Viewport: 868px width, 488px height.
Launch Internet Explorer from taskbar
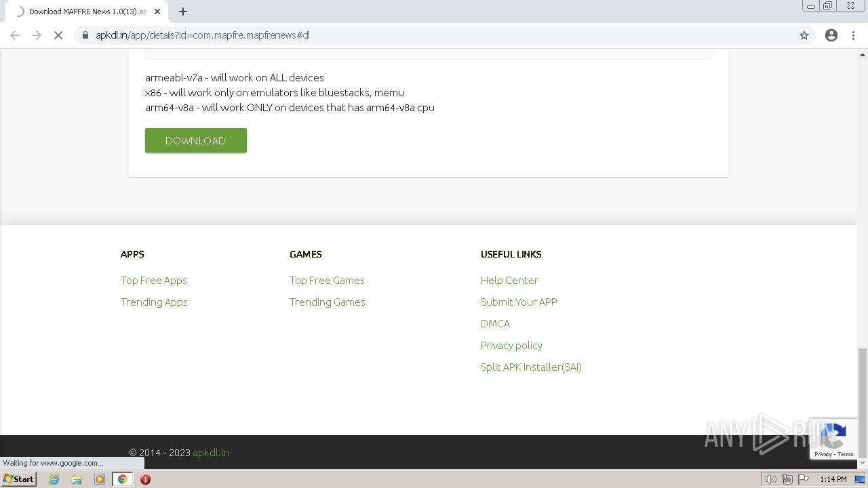54,479
